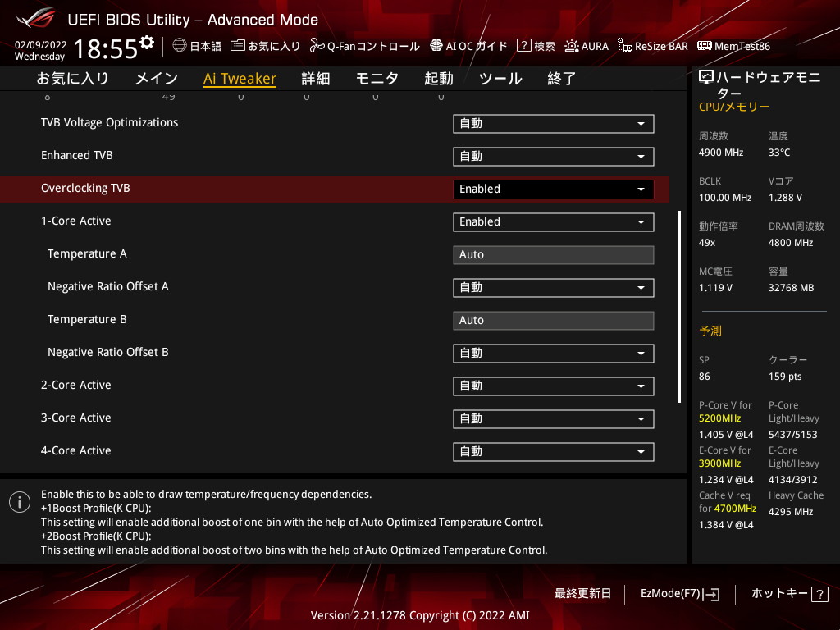Screen dimensions: 840x630
Task: Click 4900 MHz frequency value
Action: pos(720,153)
